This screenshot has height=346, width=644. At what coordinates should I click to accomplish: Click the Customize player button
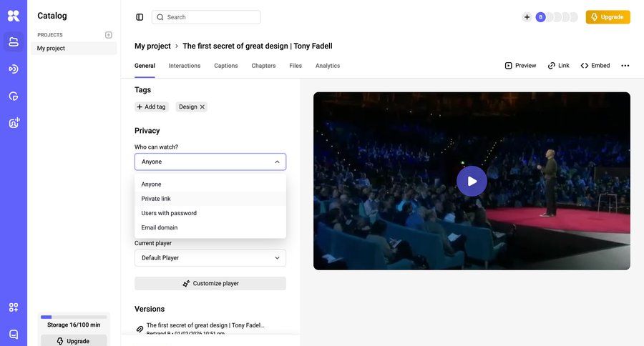point(210,284)
